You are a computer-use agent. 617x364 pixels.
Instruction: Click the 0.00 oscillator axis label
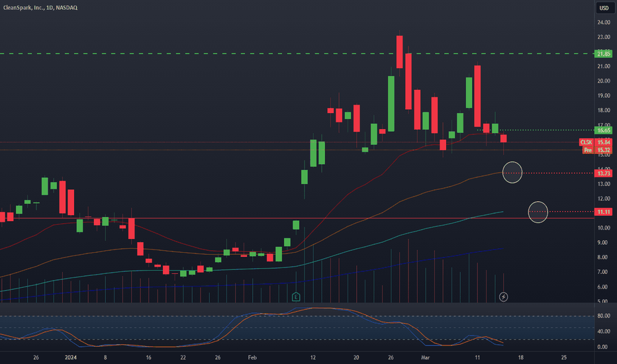point(602,347)
